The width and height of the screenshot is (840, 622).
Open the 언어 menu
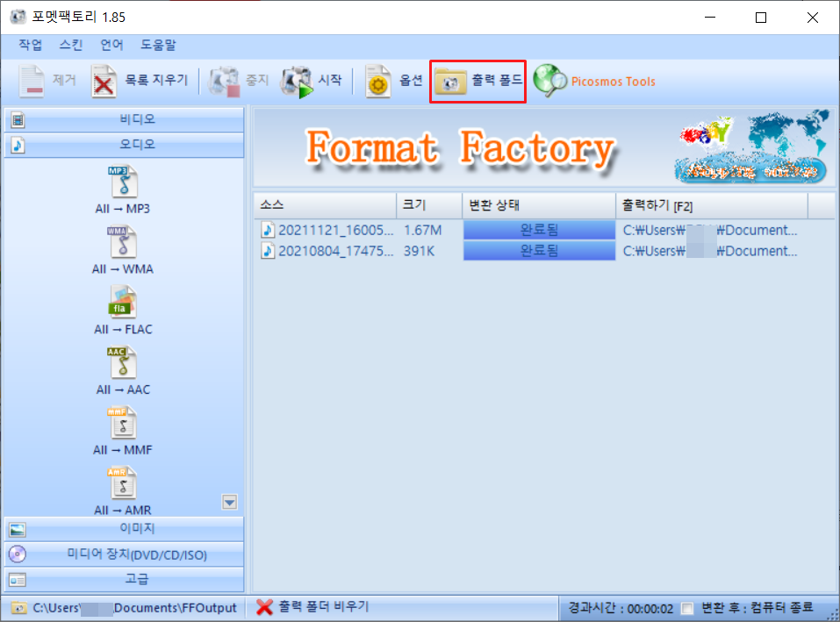(111, 45)
